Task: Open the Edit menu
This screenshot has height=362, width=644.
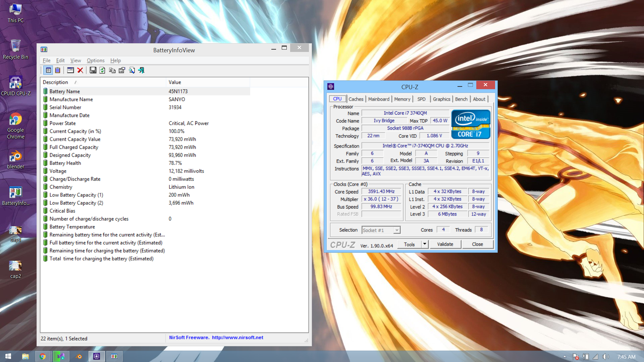Action: pyautogui.click(x=60, y=60)
